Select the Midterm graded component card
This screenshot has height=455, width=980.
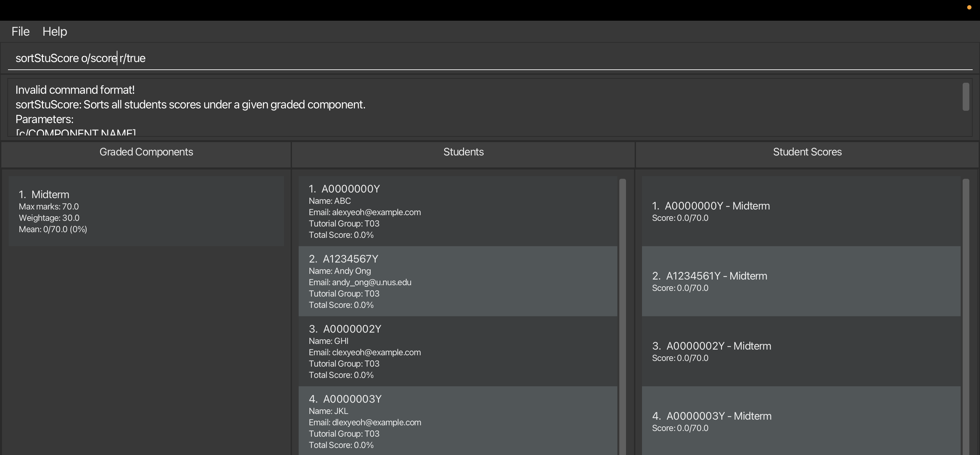tap(146, 211)
